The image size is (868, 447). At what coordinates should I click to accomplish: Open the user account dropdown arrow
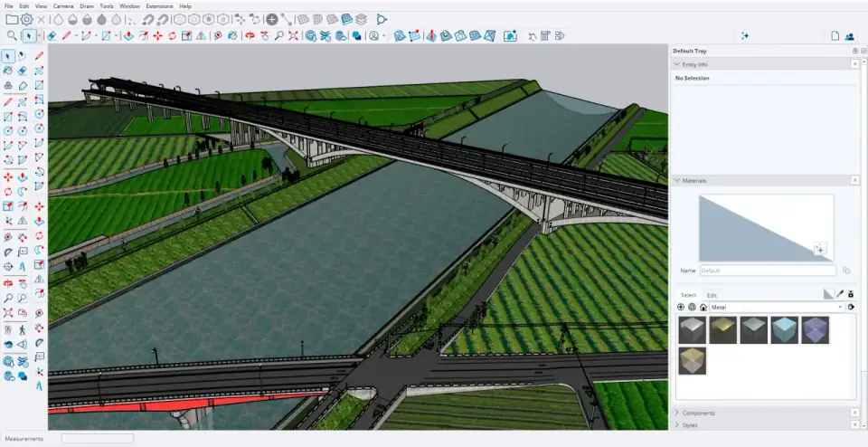383,36
